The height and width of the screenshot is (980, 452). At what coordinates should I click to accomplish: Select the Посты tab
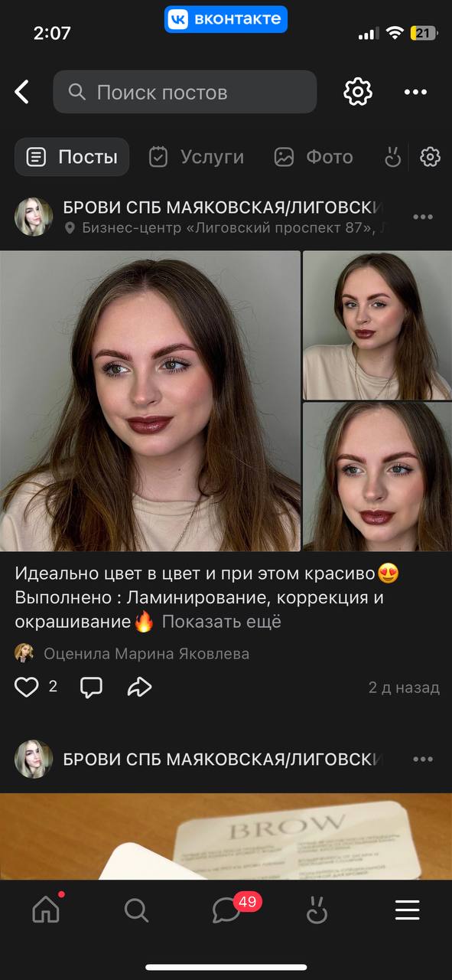[72, 157]
